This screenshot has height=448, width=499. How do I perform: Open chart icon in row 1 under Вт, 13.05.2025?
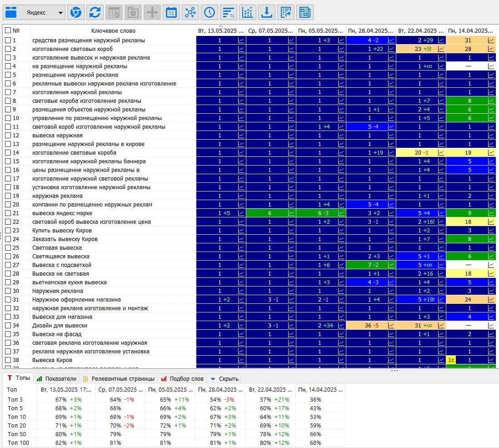[x=241, y=40]
